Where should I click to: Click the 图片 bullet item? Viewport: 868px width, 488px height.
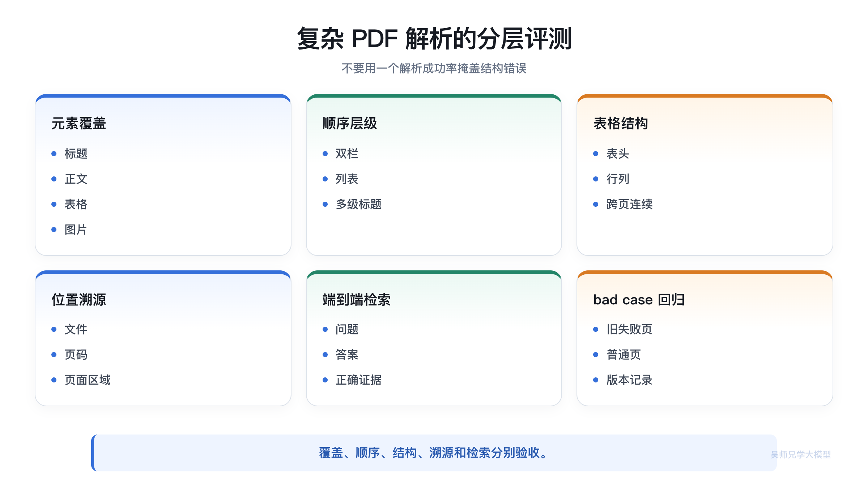(76, 230)
